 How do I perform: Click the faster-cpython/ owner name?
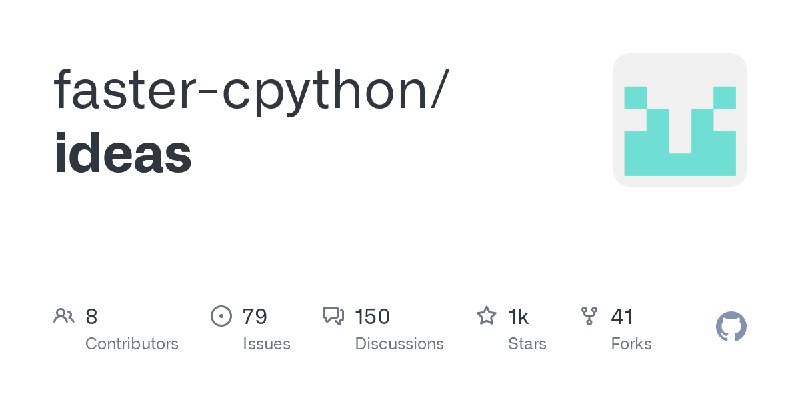coord(252,91)
